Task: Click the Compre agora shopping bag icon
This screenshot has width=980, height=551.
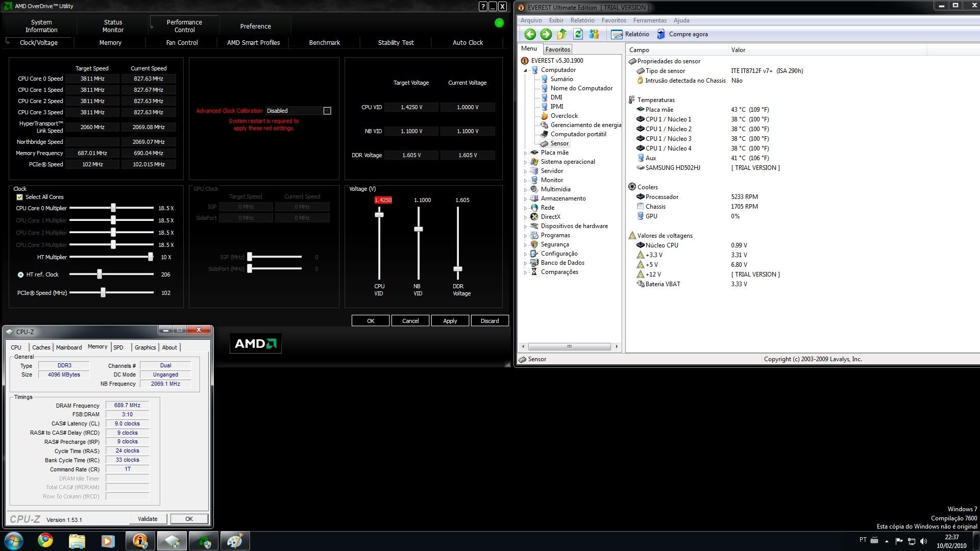Action: click(661, 34)
